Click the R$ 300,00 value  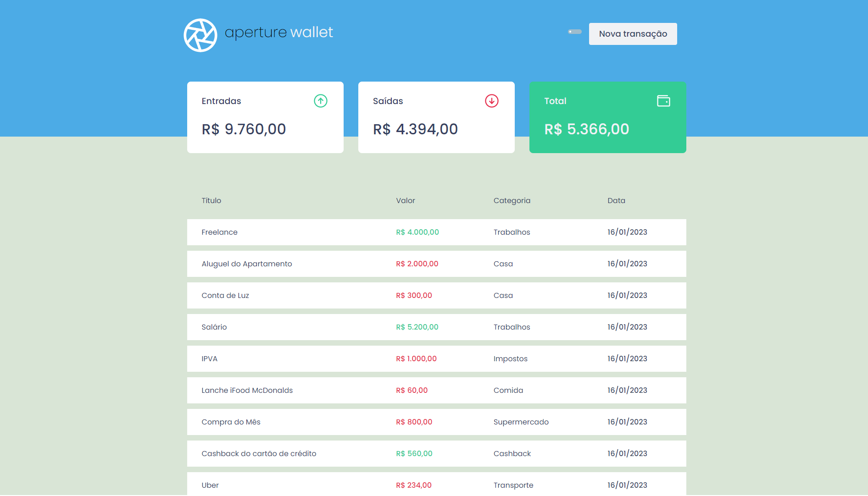[x=414, y=296]
